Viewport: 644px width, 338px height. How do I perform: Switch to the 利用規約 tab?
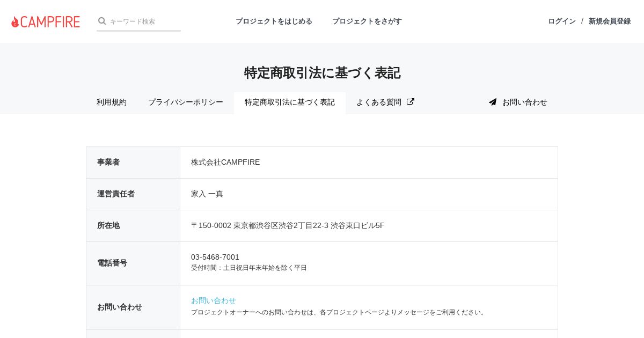click(112, 102)
